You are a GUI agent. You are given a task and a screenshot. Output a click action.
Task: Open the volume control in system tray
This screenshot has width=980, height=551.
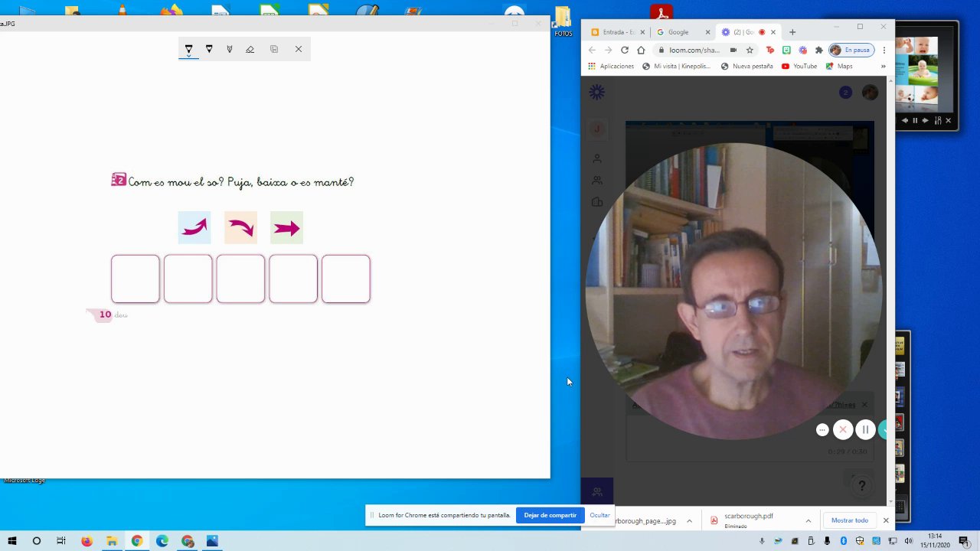tap(909, 541)
